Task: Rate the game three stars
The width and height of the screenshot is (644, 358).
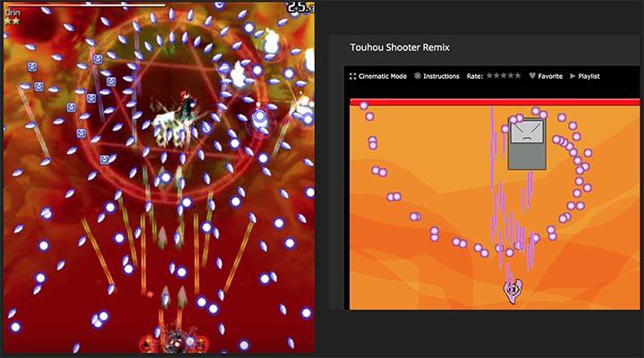Action: 504,76
